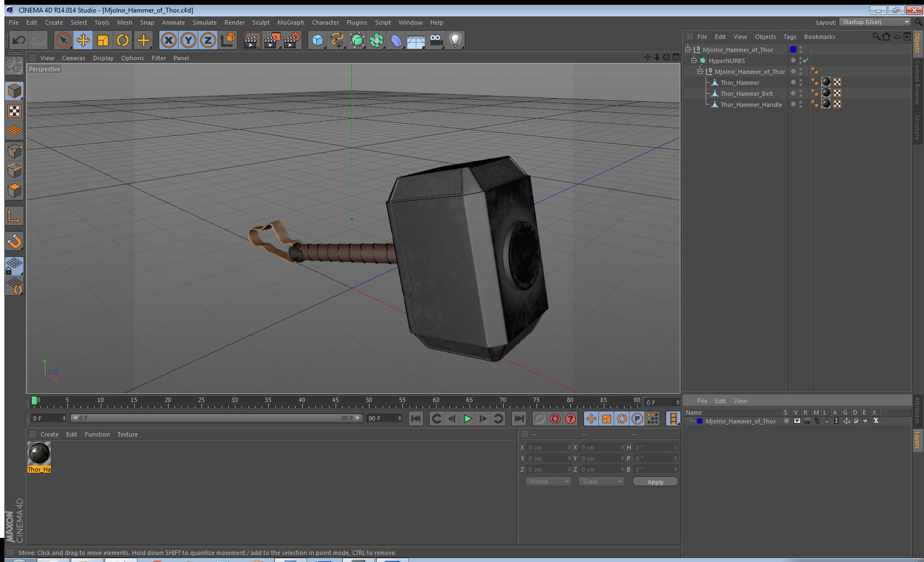Viewport: 924px width, 562px height.
Task: Toggle Thor_Hammer visibility dots
Action: click(800, 82)
